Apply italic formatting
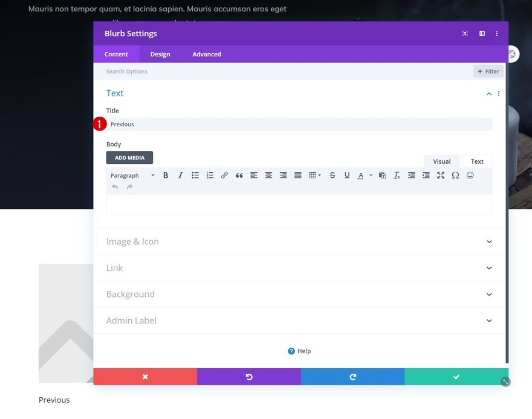 pos(180,175)
